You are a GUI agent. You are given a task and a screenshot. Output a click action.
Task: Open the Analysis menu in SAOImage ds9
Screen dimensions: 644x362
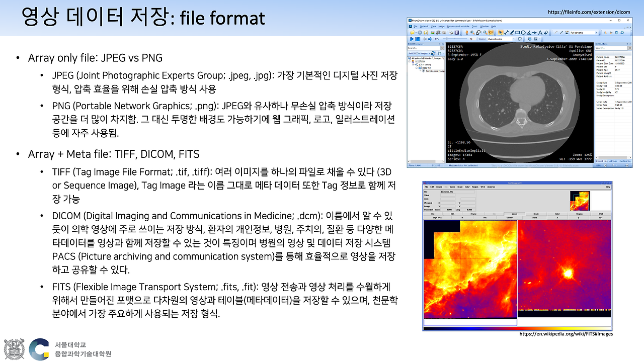click(491, 187)
